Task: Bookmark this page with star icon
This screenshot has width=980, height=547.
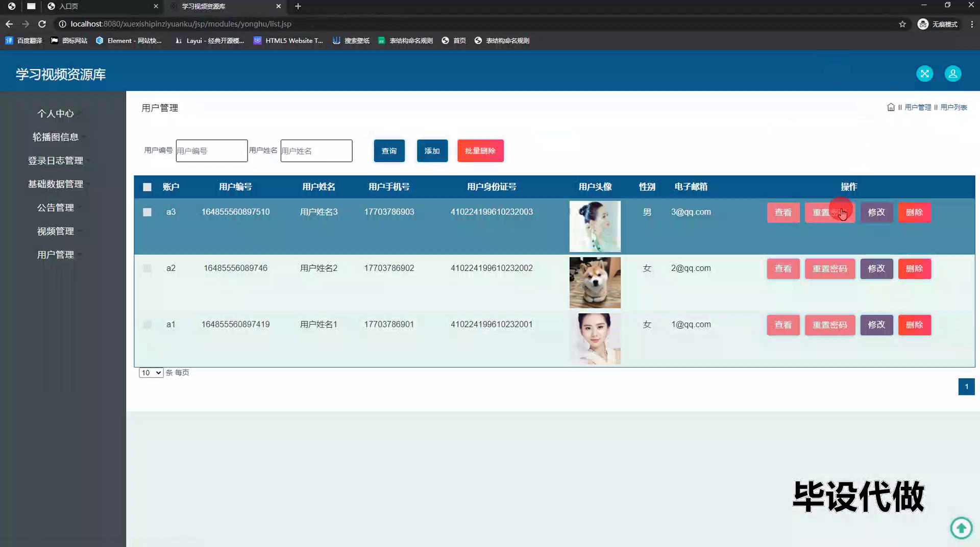Action: click(902, 24)
